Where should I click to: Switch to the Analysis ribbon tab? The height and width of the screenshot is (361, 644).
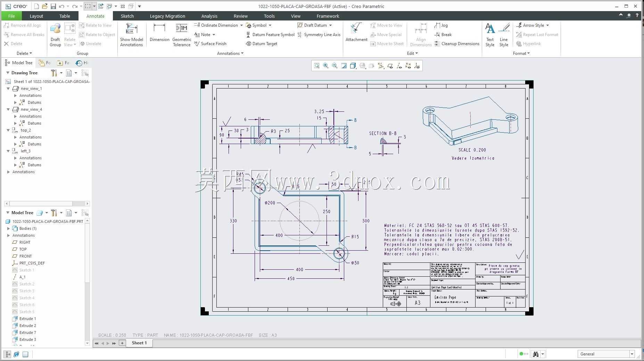point(209,16)
